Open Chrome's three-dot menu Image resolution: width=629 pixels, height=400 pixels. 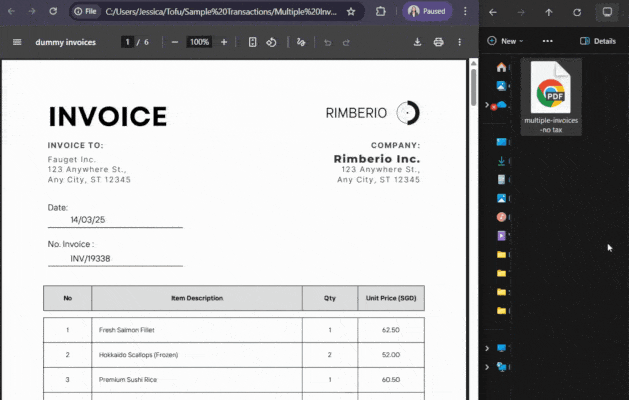coord(465,11)
